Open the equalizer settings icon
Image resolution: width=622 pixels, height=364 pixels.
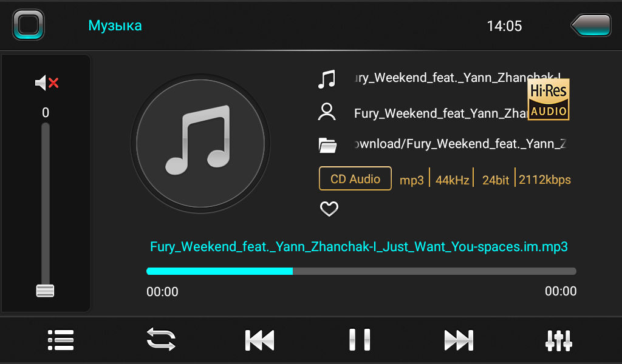click(559, 340)
